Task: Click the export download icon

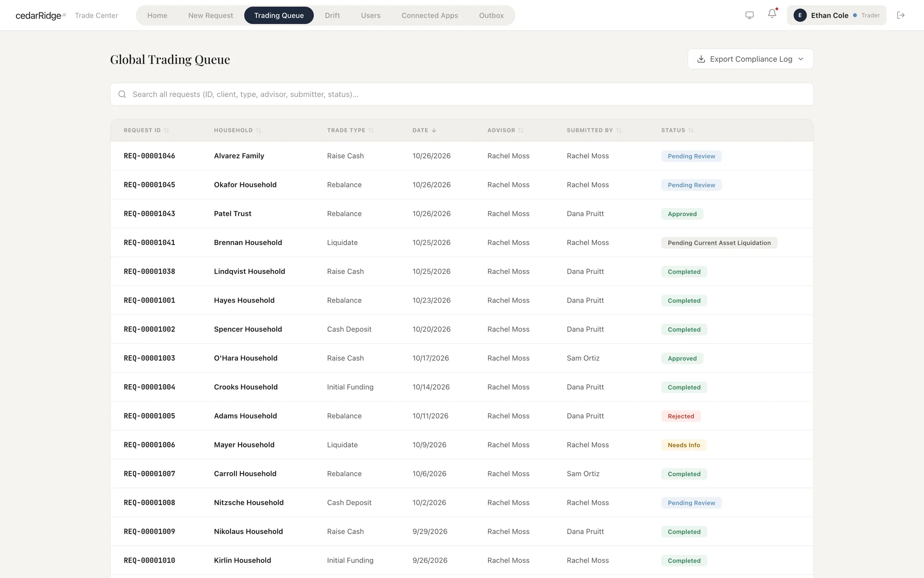Action: tap(701, 59)
